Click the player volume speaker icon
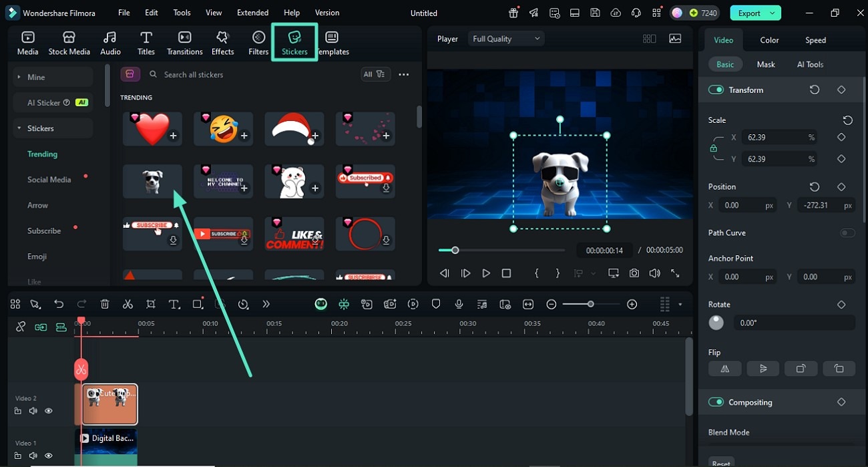 click(x=654, y=273)
